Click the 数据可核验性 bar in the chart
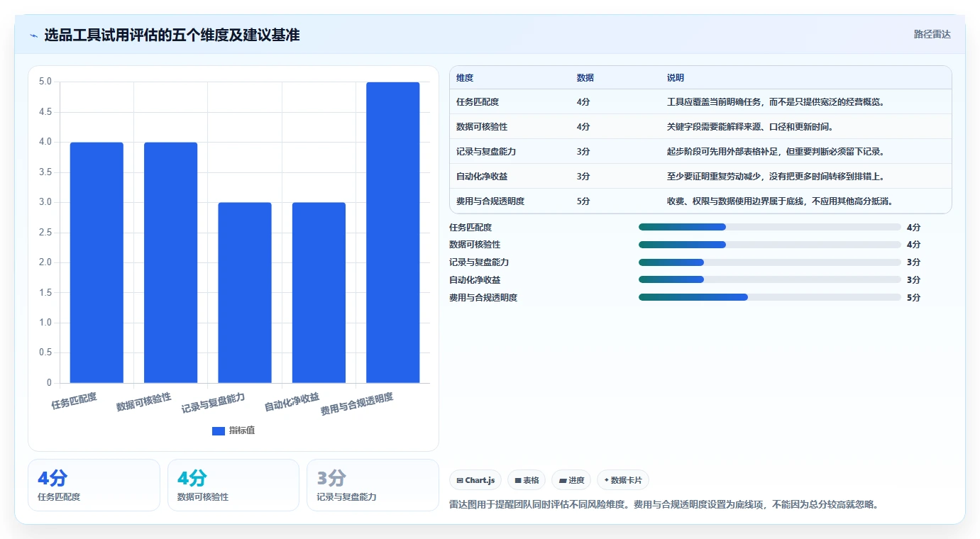The width and height of the screenshot is (980, 539). (170, 262)
